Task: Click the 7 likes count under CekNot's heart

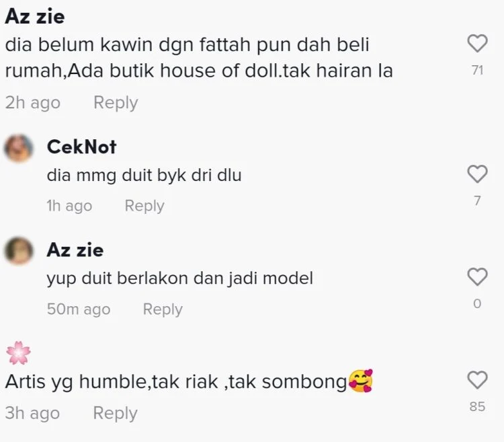Action: tap(477, 200)
